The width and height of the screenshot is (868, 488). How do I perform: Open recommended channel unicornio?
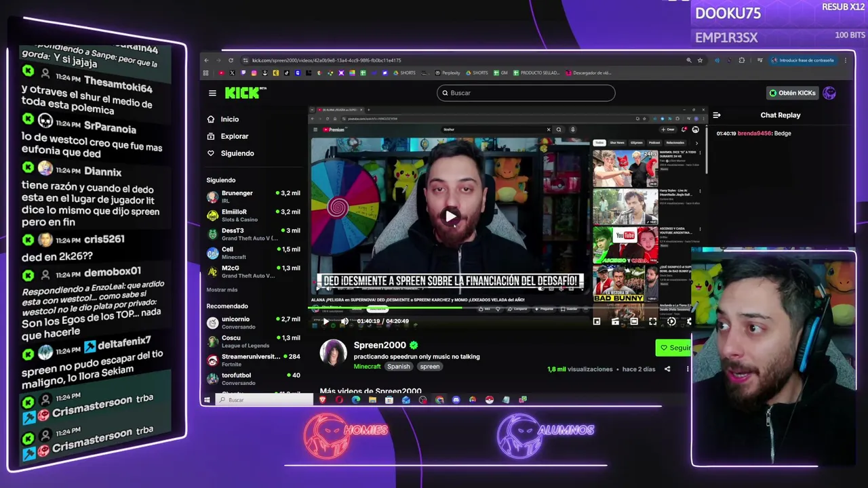pyautogui.click(x=254, y=323)
